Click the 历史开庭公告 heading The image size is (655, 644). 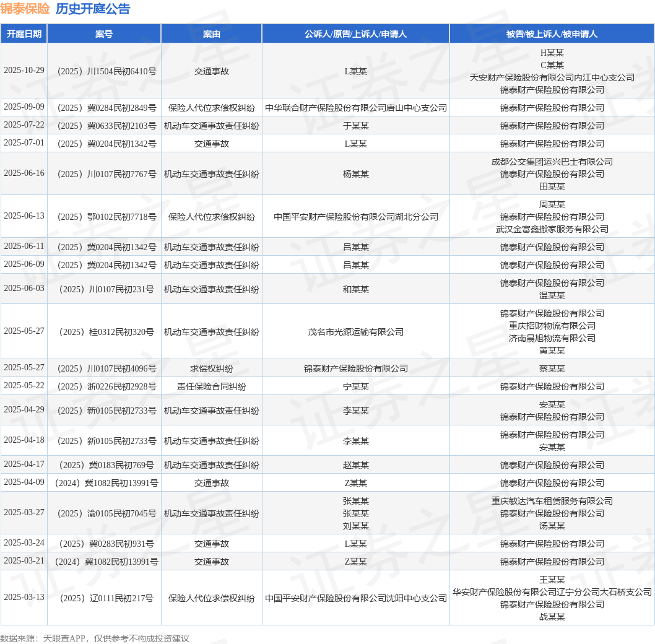[x=93, y=9]
